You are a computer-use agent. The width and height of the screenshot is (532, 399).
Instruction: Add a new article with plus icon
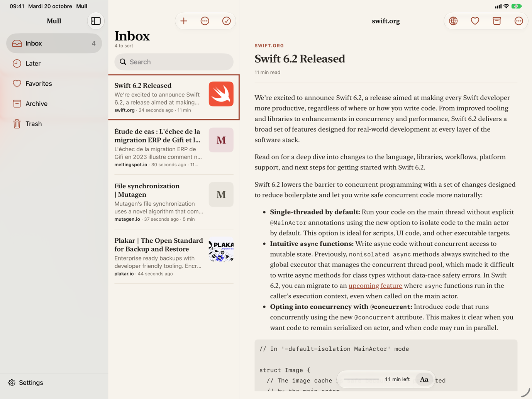click(184, 21)
